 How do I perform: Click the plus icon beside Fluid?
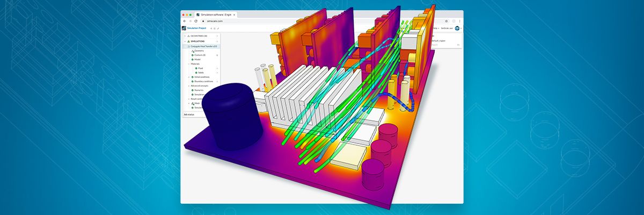217,68
